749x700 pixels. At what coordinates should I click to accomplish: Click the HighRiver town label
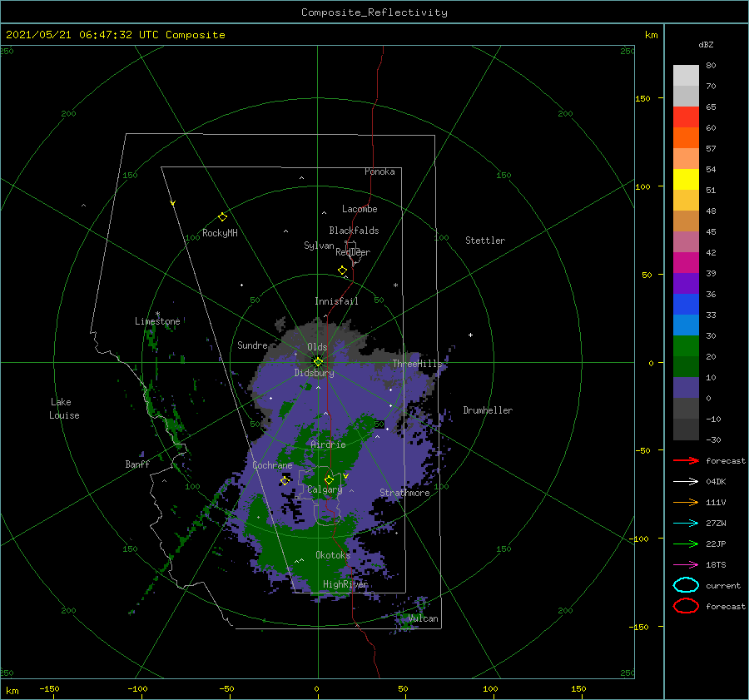click(x=345, y=584)
